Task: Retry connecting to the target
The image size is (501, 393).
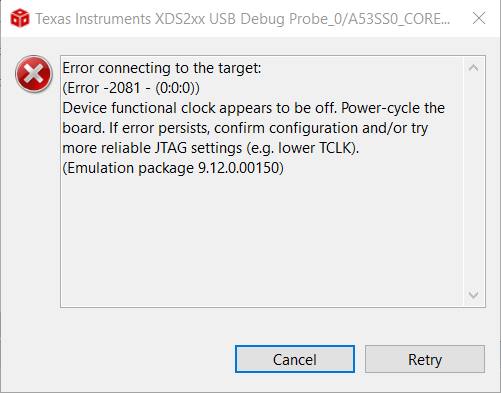Action: [x=425, y=359]
